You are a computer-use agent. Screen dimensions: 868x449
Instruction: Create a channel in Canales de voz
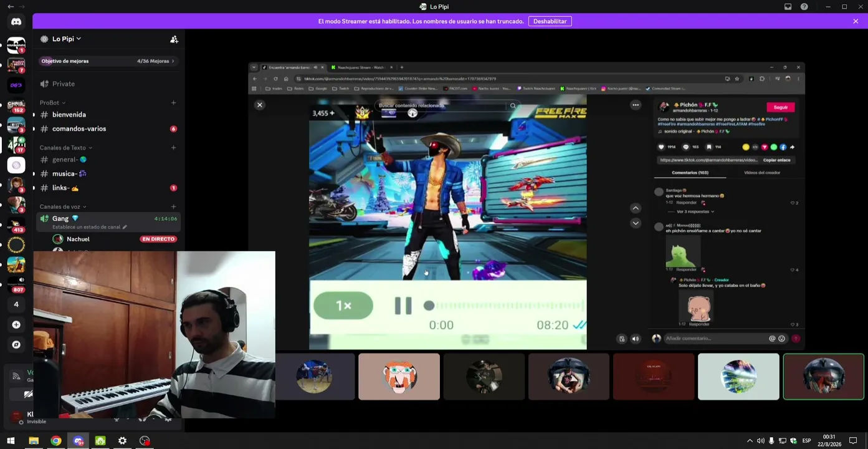coord(173,206)
